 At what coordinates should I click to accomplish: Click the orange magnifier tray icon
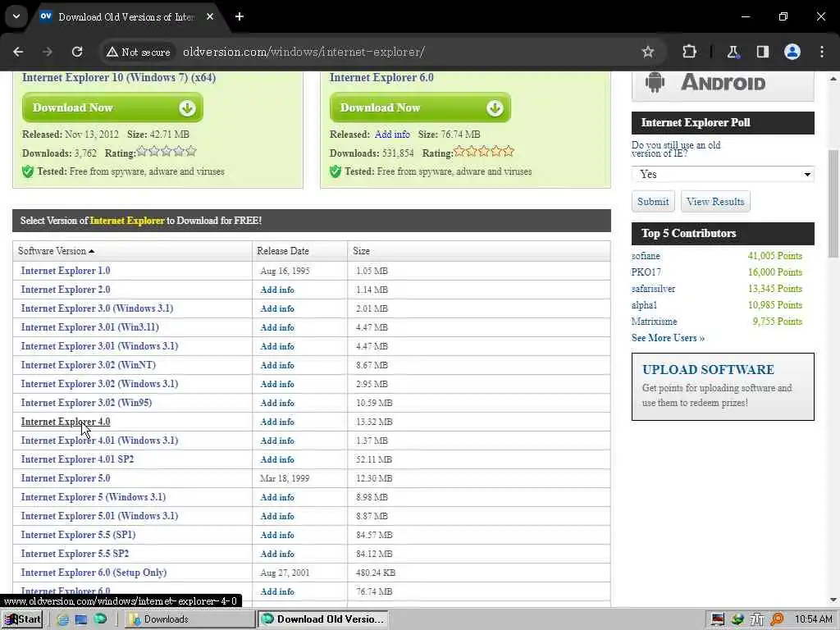(x=776, y=619)
